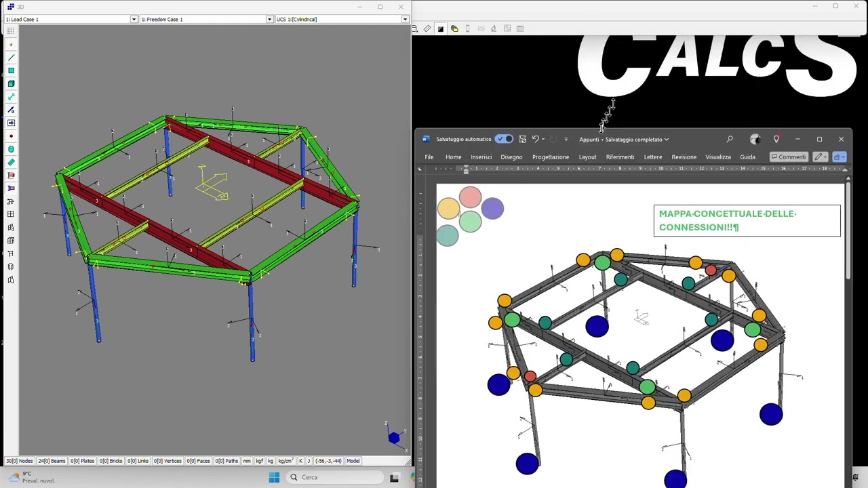Click the black square icon in top toolbar

[x=441, y=28]
